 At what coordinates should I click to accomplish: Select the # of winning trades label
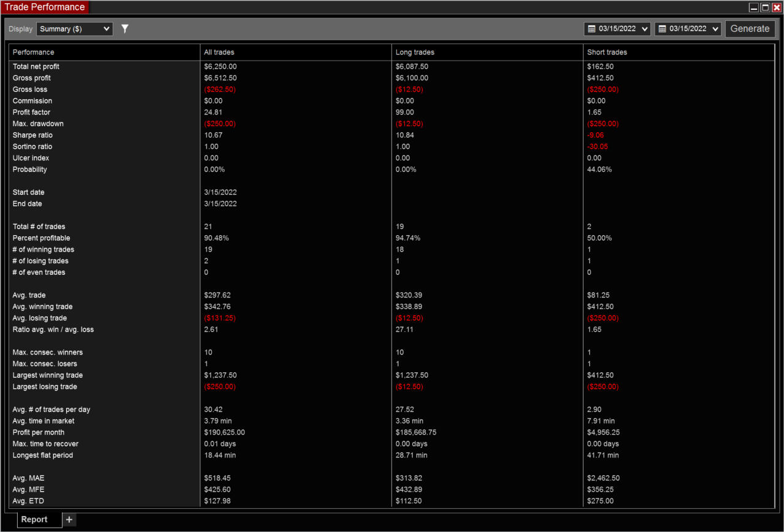[43, 249]
